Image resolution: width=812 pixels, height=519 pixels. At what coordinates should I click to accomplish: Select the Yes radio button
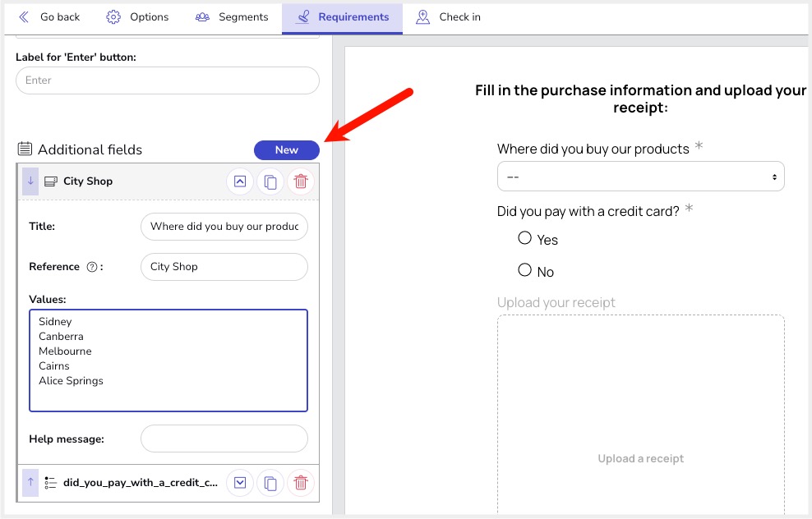(525, 238)
